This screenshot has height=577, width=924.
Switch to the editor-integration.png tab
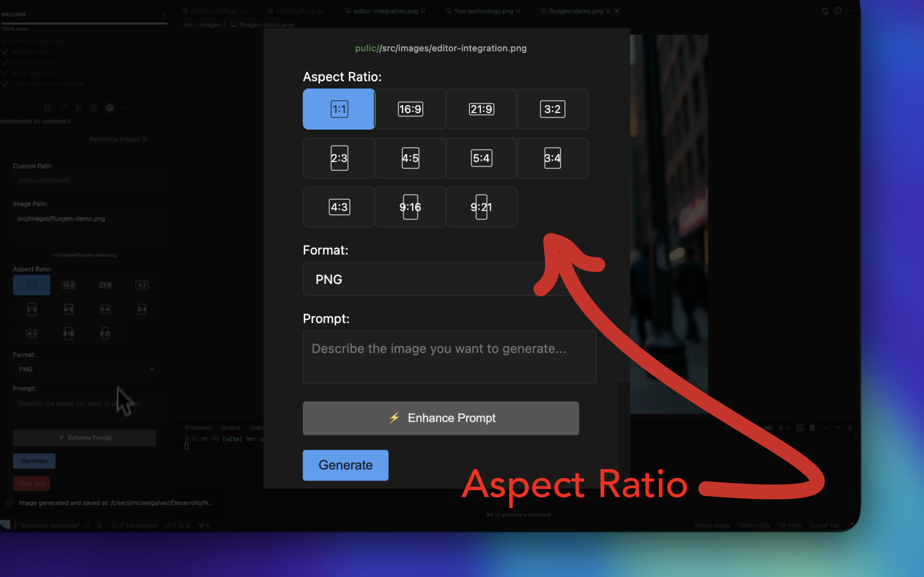385,11
